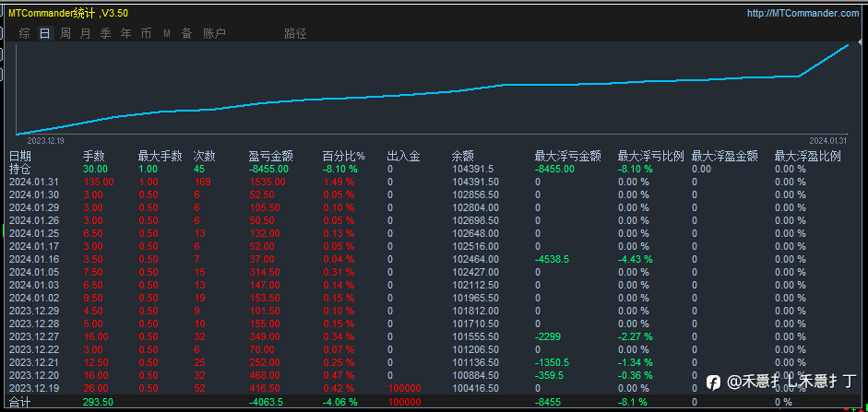Click the 最大浮盈比例 column header

[x=808, y=157]
